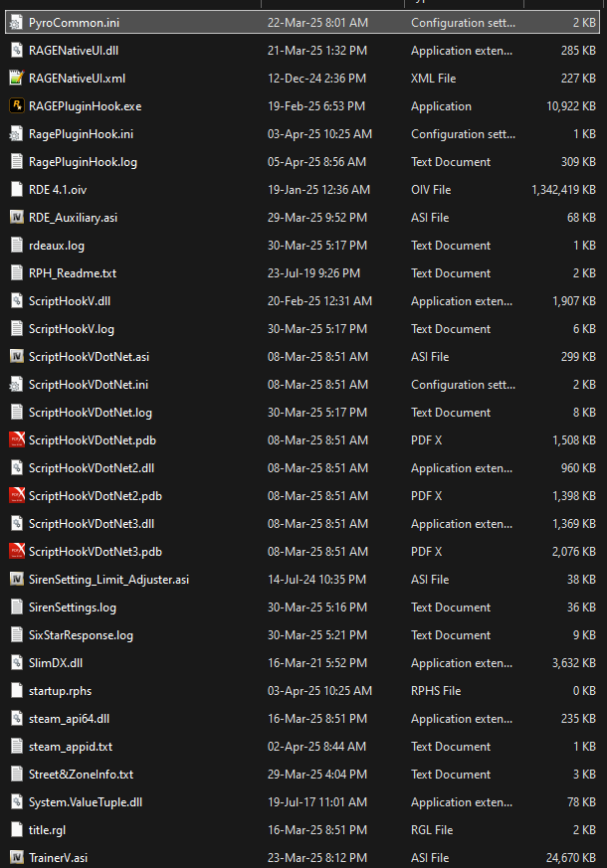This screenshot has height=868, width=607.
Task: Click the ScriptHookVDotNet2.dll file icon
Action: [x=17, y=467]
